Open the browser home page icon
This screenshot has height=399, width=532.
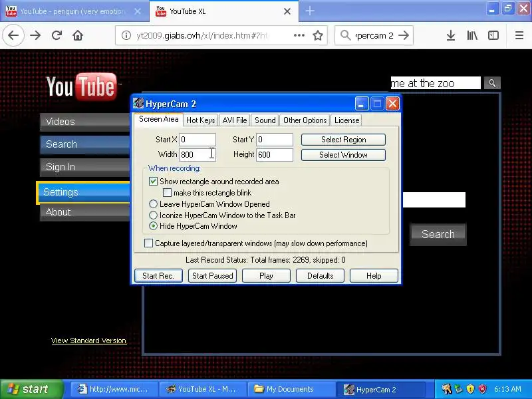(x=78, y=35)
